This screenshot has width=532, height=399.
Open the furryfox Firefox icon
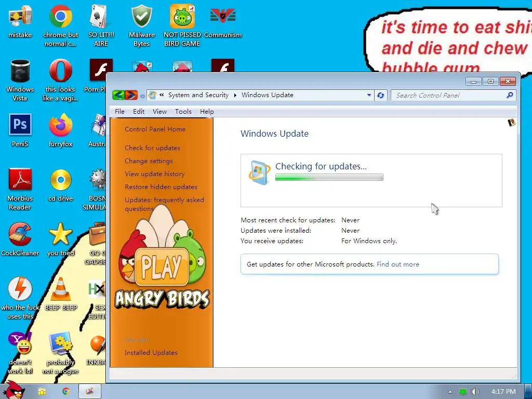(x=60, y=130)
